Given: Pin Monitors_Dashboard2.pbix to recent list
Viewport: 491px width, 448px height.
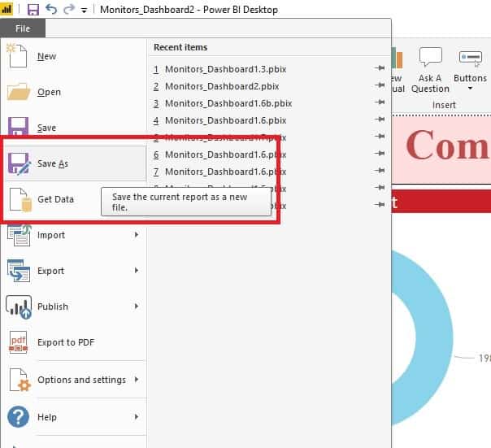Looking at the screenshot, I should click(x=380, y=85).
